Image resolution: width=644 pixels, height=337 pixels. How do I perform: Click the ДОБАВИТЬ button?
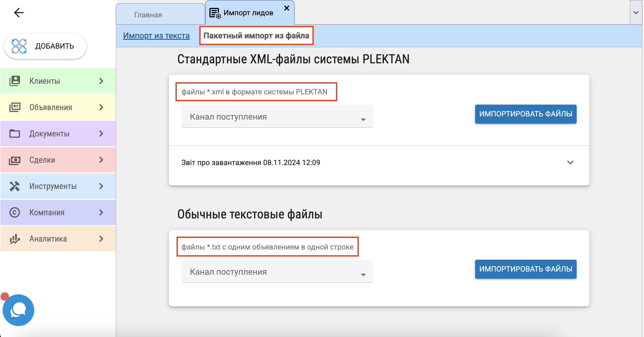click(45, 46)
